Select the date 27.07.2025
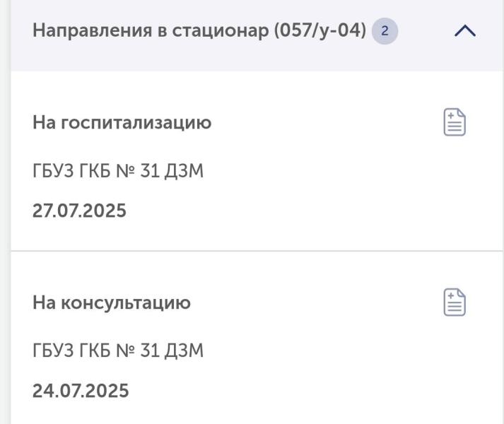This screenshot has width=504, height=424. click(x=79, y=211)
